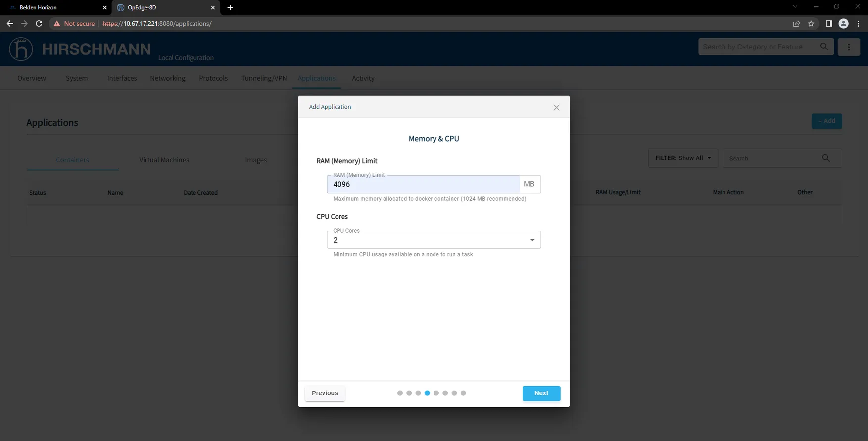Viewport: 868px width, 441px height.
Task: Jump to the last wizard step dot
Action: pyautogui.click(x=463, y=393)
